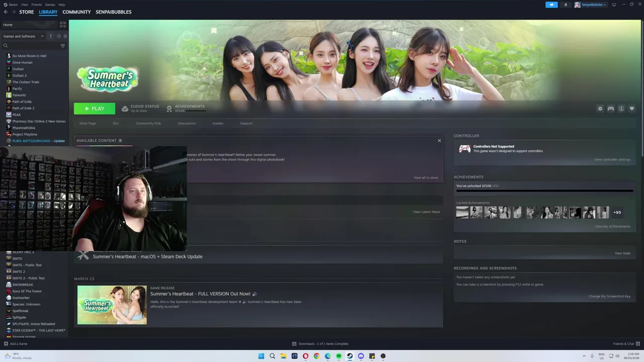Open the SENPAIBUBBLES profile tab
This screenshot has height=362, width=644.
click(x=113, y=12)
